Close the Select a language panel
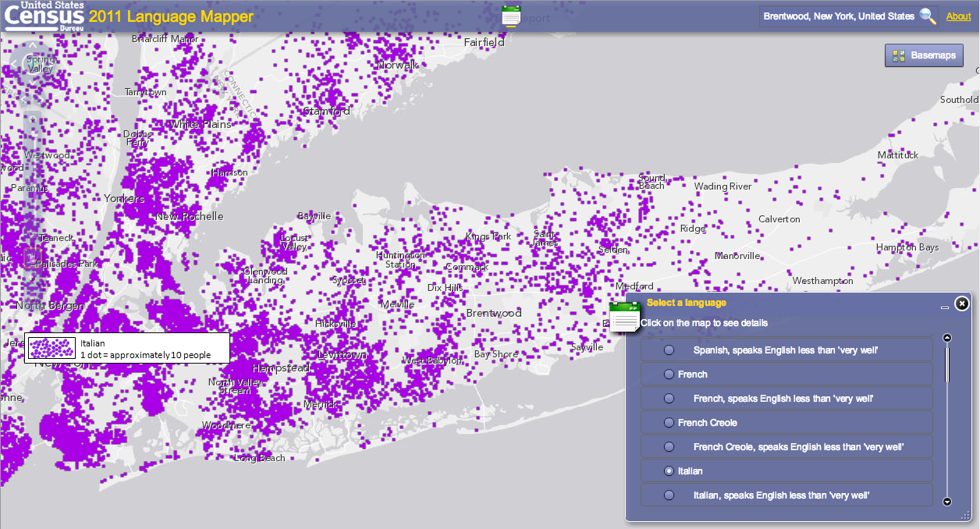This screenshot has width=980, height=529. click(962, 304)
